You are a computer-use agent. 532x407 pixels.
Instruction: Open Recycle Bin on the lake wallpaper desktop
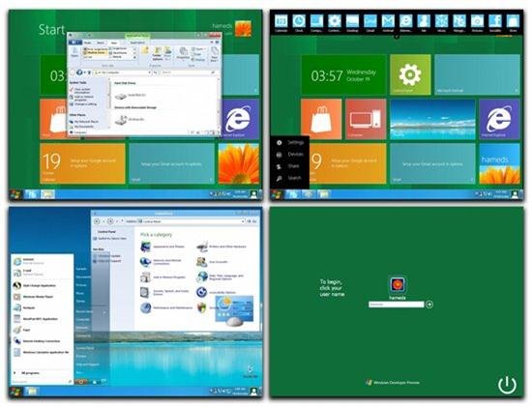tap(251, 372)
